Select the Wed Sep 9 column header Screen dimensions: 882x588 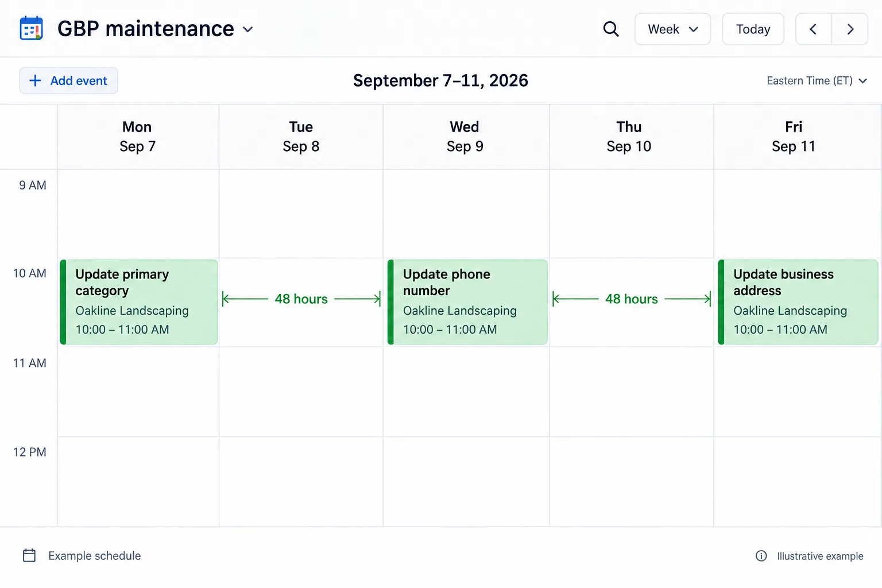point(466,137)
